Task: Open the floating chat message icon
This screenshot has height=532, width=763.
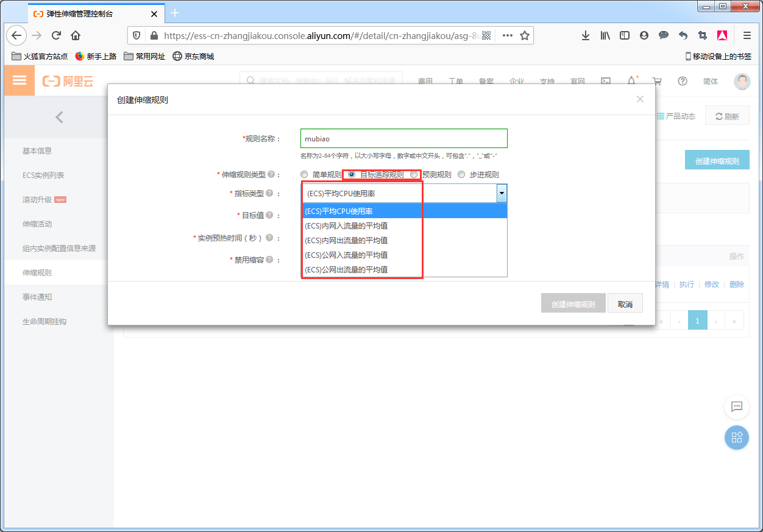Action: (x=736, y=406)
